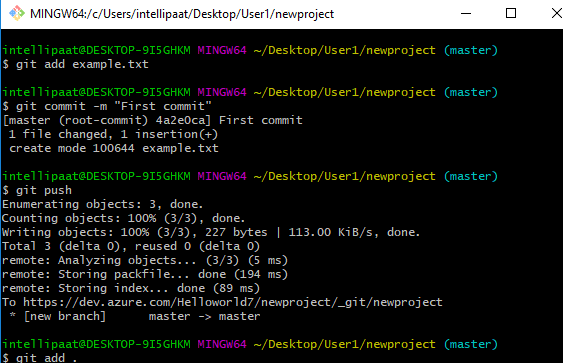Minimize the MINGW64 terminal window

pyautogui.click(x=466, y=14)
